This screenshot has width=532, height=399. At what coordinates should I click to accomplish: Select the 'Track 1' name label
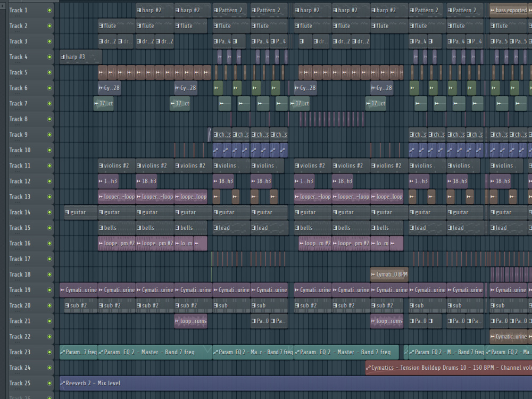[x=18, y=10]
